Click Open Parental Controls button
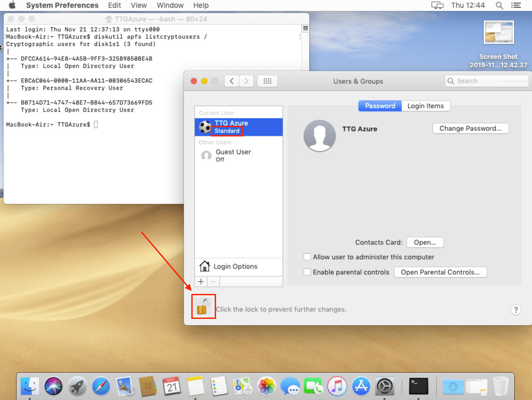Image resolution: width=532 pixels, height=400 pixels. [x=440, y=272]
